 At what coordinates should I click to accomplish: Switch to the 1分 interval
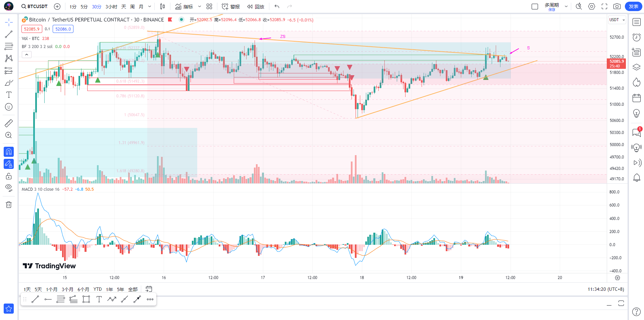pos(73,6)
